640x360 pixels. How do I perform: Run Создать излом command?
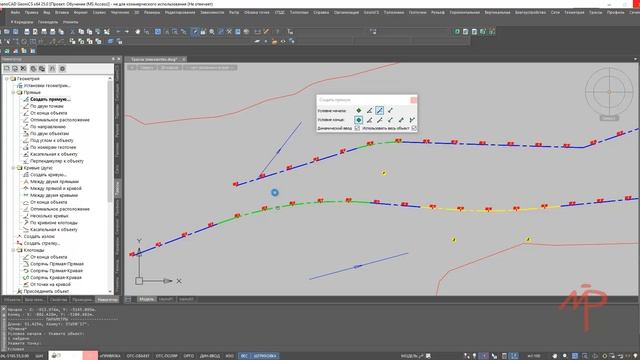point(39,236)
